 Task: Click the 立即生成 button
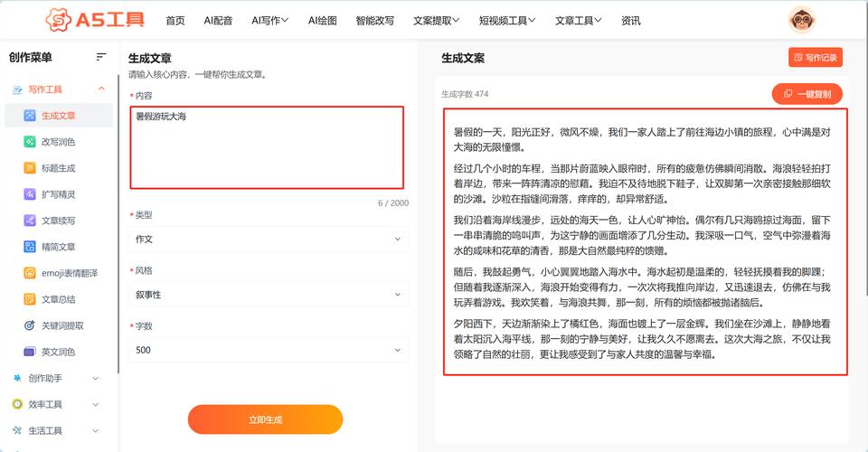[x=265, y=419]
